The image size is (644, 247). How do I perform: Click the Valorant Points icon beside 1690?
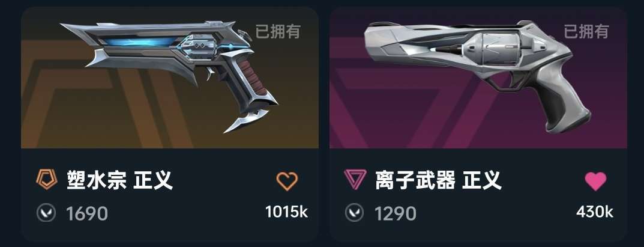[x=46, y=213]
